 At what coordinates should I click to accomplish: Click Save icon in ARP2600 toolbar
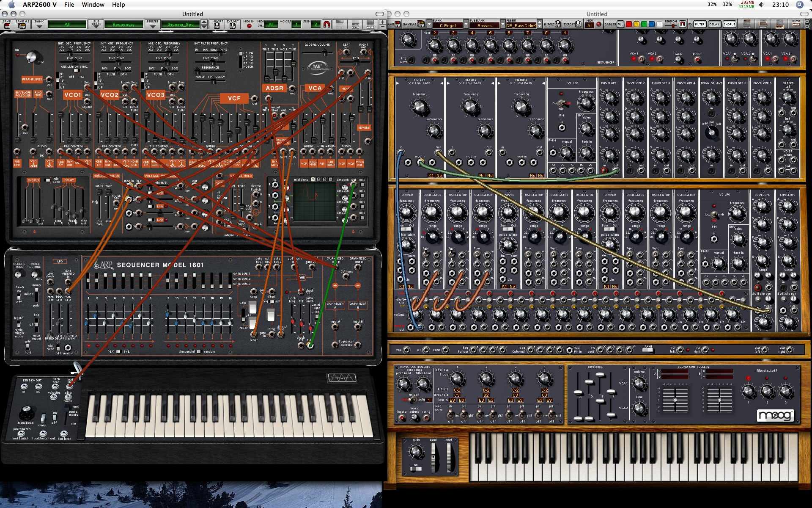[x=7, y=26]
